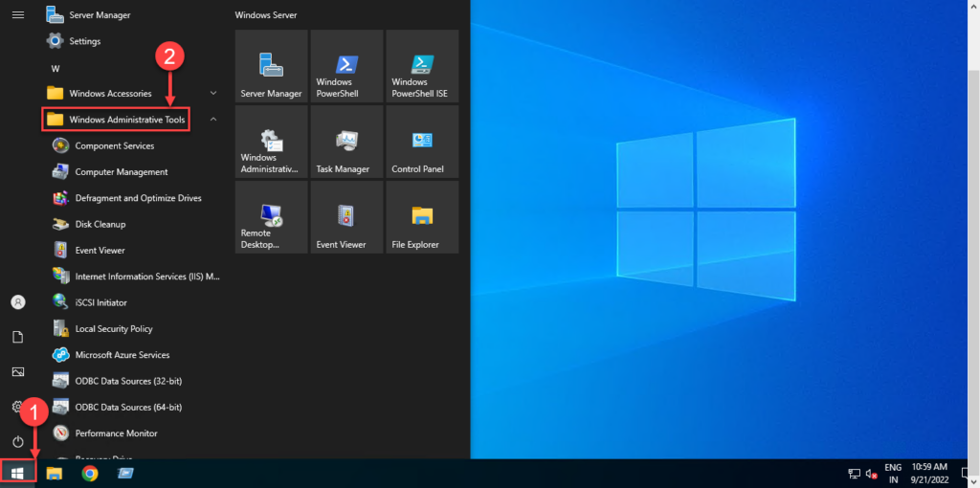This screenshot has height=488, width=980.
Task: Open the Windows PowerShell ISE tile
Action: pyautogui.click(x=422, y=66)
